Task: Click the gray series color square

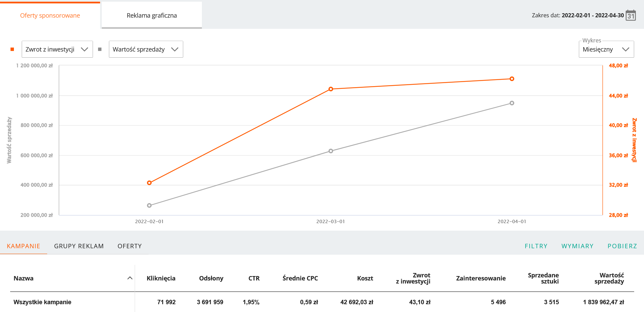Action: pos(100,50)
